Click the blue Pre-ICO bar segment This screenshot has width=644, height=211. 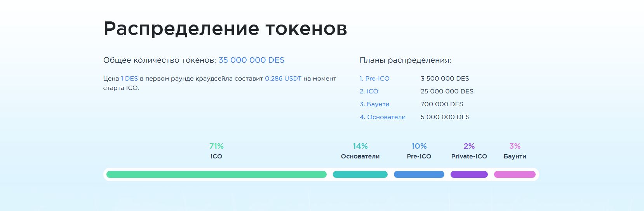[419, 174]
